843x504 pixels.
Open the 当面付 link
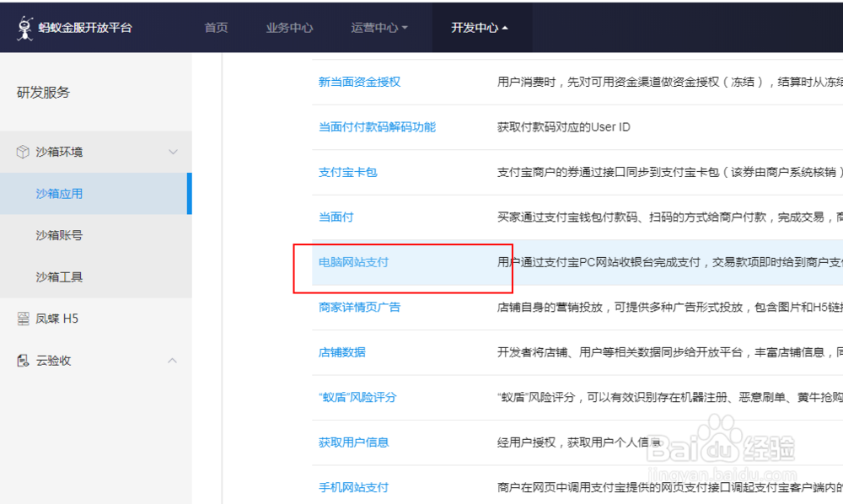pyautogui.click(x=336, y=217)
